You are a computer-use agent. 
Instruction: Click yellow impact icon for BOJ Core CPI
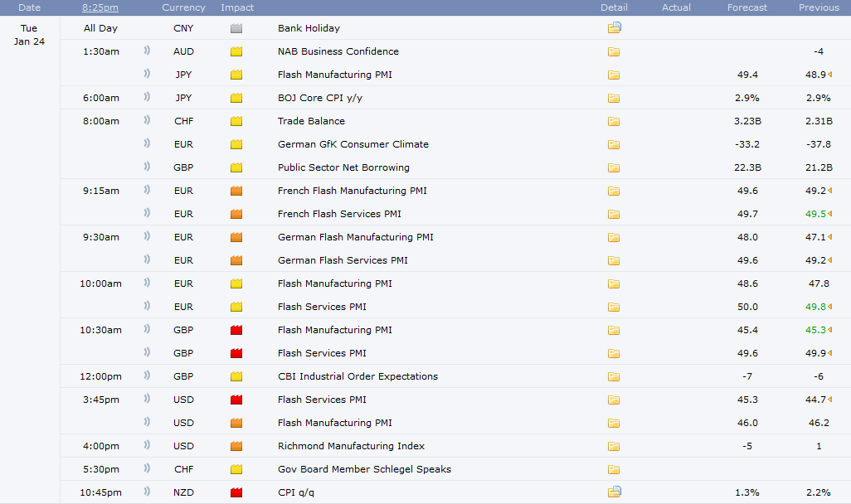coord(236,98)
